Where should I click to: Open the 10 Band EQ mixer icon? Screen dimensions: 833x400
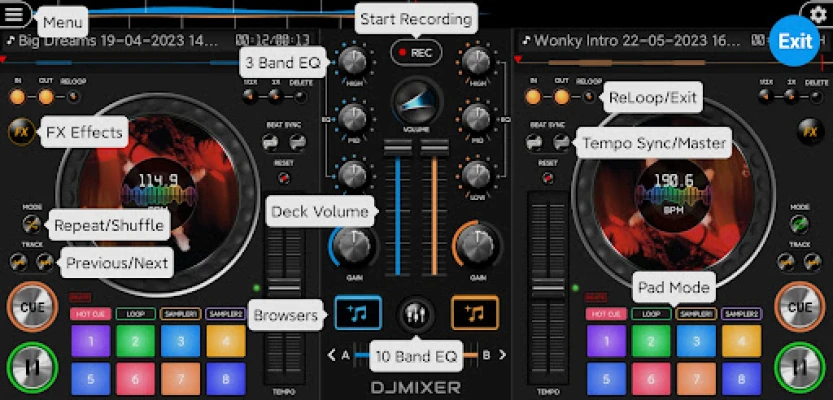(415, 314)
